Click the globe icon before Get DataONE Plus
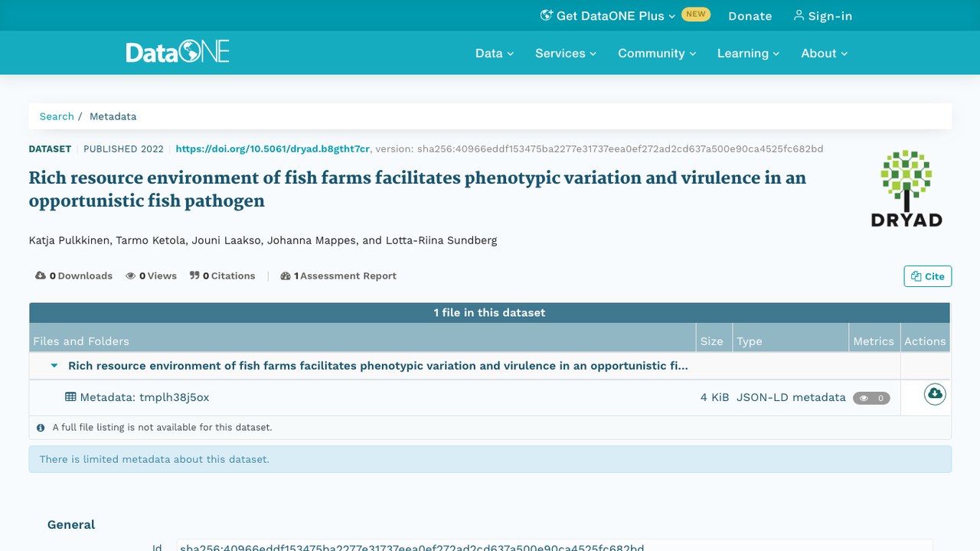The width and height of the screenshot is (980, 551). (546, 15)
